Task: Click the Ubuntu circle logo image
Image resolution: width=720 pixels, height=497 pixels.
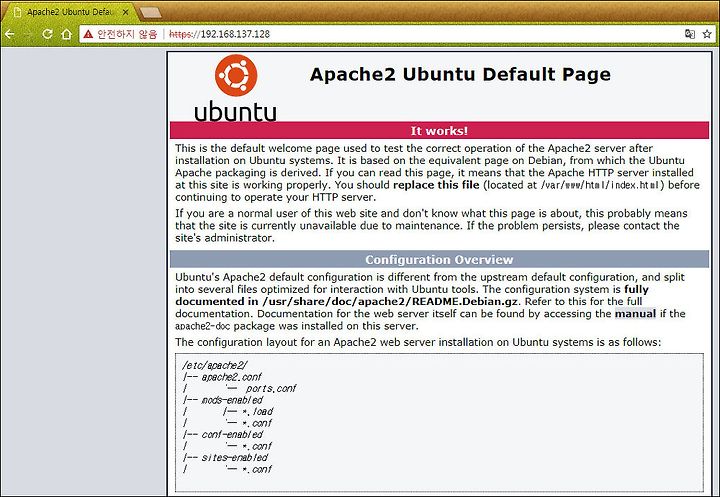Action: 236,75
